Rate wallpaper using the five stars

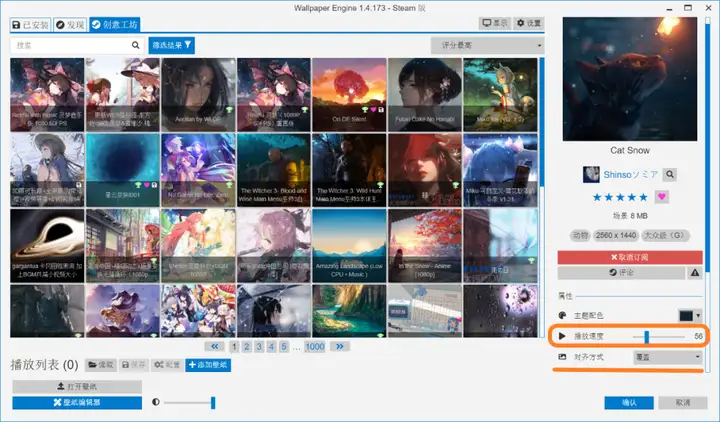click(620, 197)
